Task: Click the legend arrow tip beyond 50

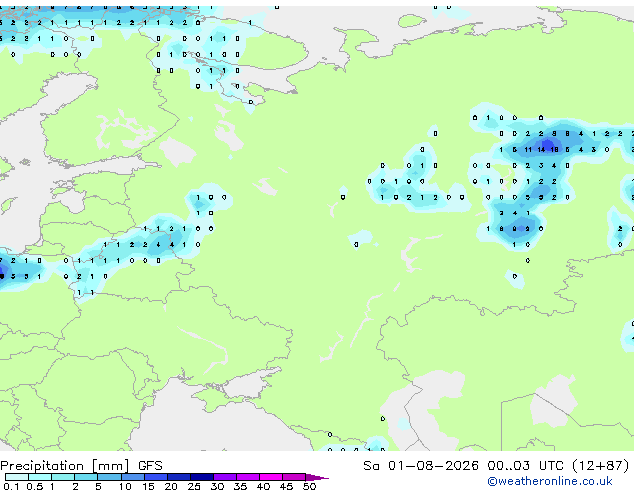Action: click(x=317, y=477)
